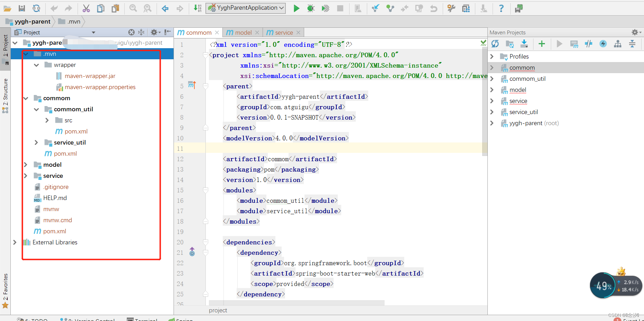Click the parent POM gutter marker on line 5
644x321 pixels.
click(x=192, y=85)
